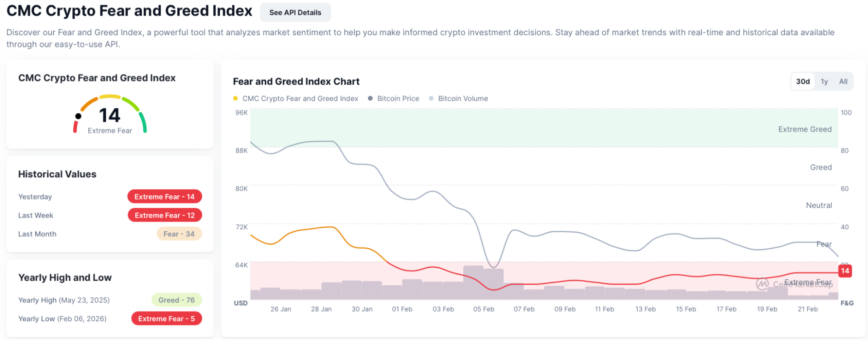The image size is (868, 340).
Task: Toggle Bitcoin Price series in legend
Action: point(397,99)
